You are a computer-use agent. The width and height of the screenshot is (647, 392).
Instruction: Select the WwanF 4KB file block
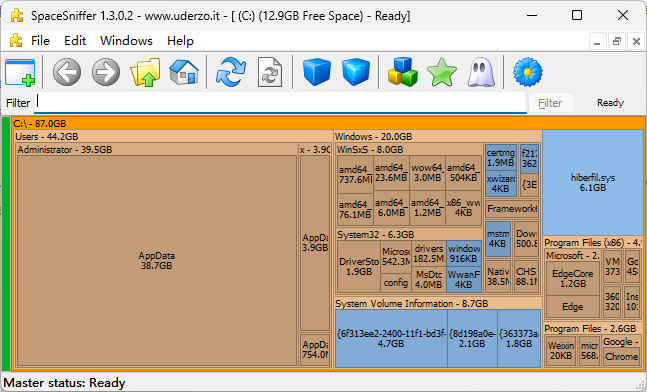pos(464,279)
